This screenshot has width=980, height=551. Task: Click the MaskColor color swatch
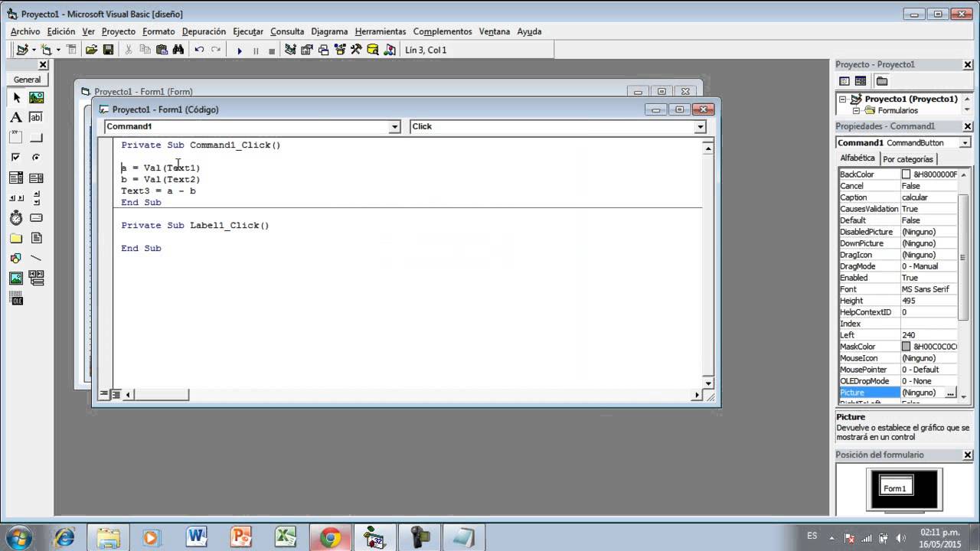(x=906, y=347)
